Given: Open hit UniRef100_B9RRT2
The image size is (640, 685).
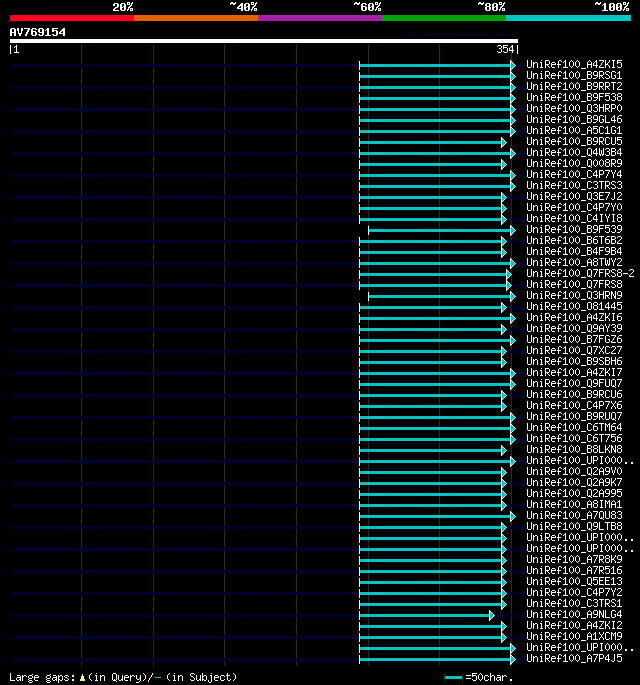Looking at the screenshot, I should coord(574,86).
